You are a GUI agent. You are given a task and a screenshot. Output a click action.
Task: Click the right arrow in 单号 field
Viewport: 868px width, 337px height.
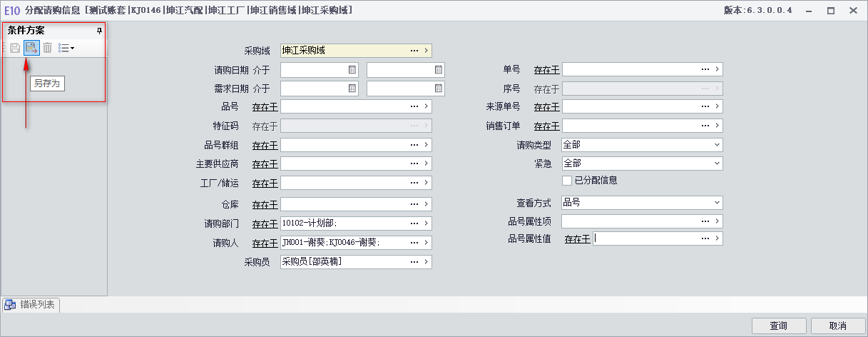tap(718, 69)
